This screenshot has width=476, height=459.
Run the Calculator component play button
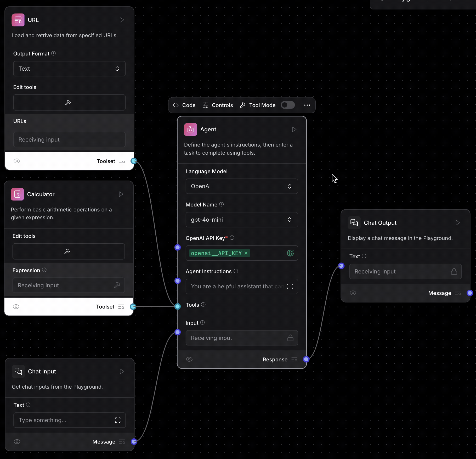[121, 194]
